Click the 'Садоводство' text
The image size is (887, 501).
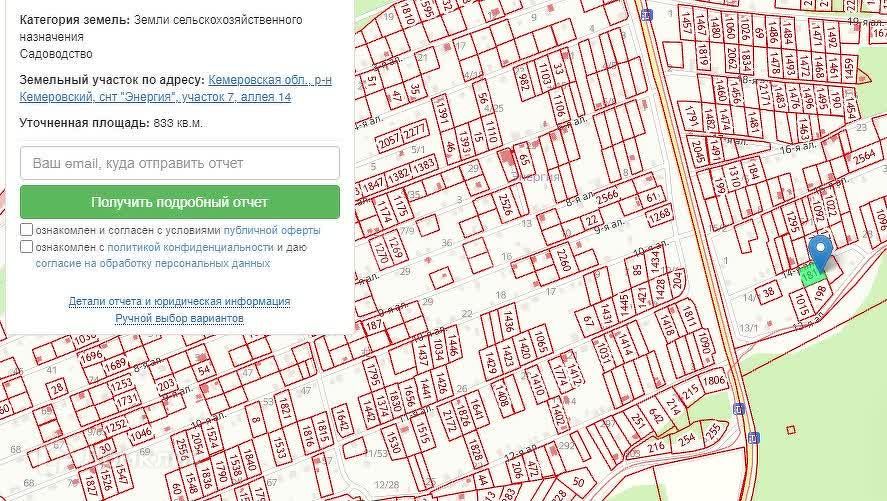click(56, 54)
